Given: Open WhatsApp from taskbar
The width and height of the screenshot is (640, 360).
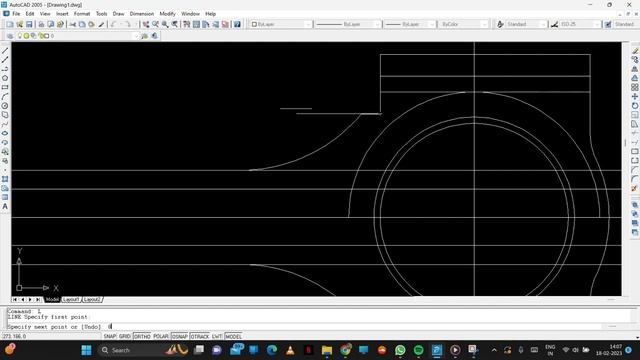Looking at the screenshot, I should (400, 350).
